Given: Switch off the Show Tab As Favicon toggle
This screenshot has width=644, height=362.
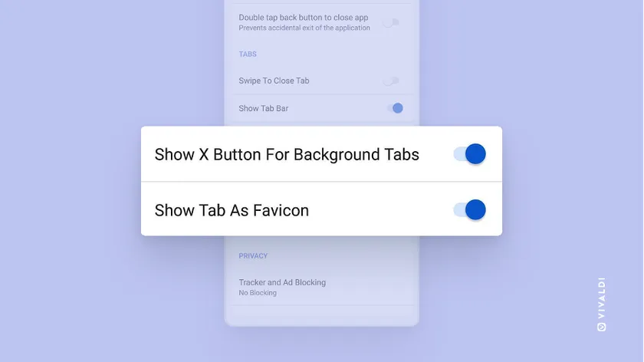Looking at the screenshot, I should point(470,210).
